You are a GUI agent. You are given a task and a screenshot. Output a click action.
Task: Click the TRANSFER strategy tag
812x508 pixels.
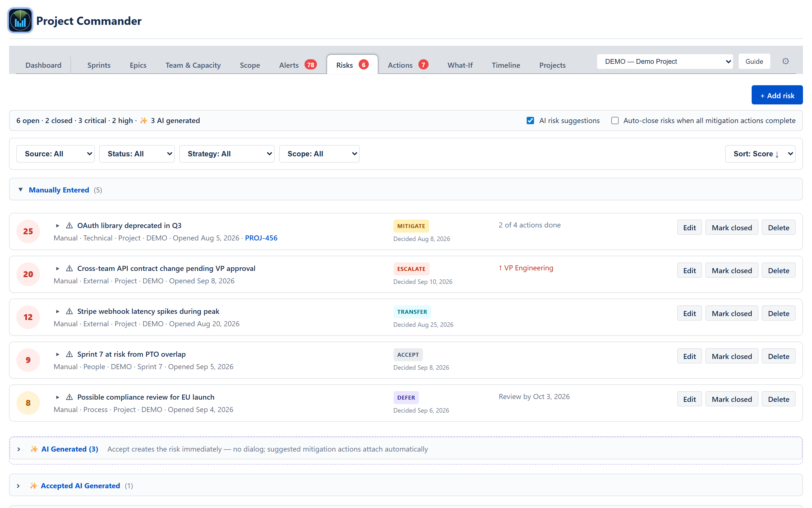click(x=412, y=312)
